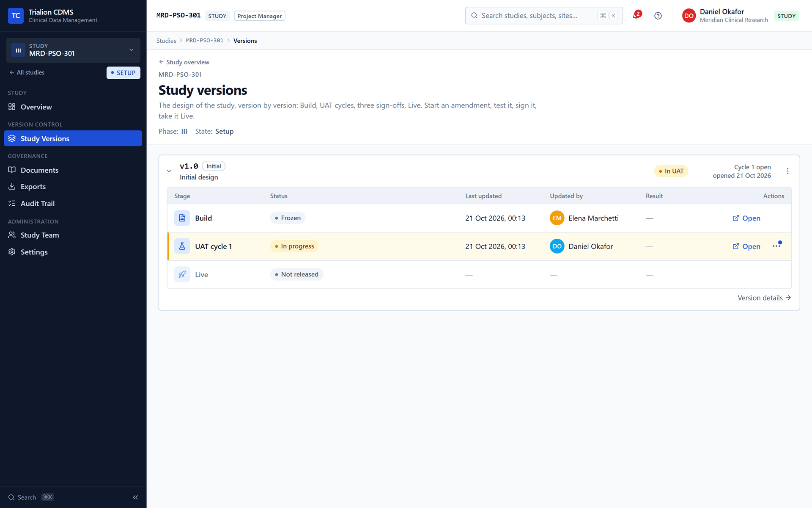Go to Overview in the sidebar
This screenshot has height=508, width=812.
click(73, 107)
